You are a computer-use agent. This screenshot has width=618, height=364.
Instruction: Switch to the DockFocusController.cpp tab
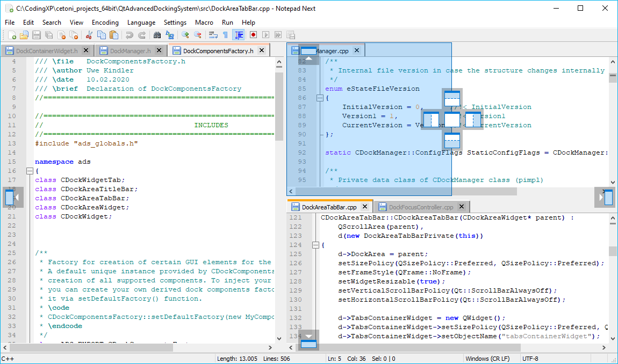click(x=421, y=207)
